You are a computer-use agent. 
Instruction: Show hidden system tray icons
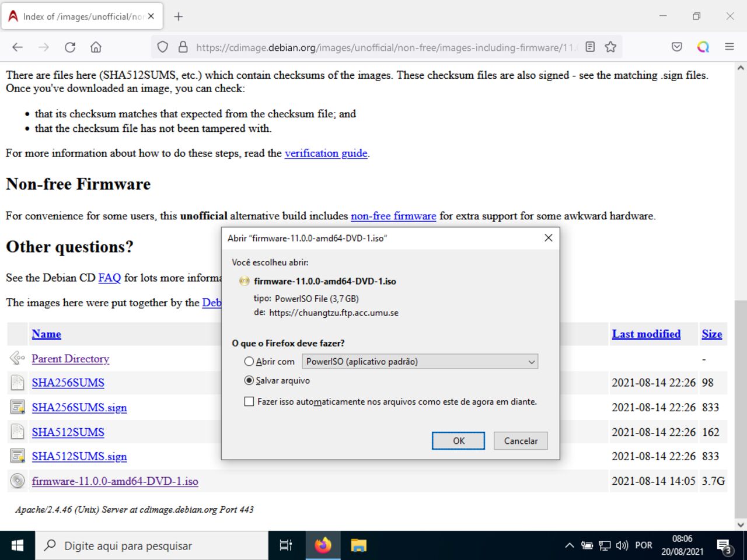click(569, 545)
